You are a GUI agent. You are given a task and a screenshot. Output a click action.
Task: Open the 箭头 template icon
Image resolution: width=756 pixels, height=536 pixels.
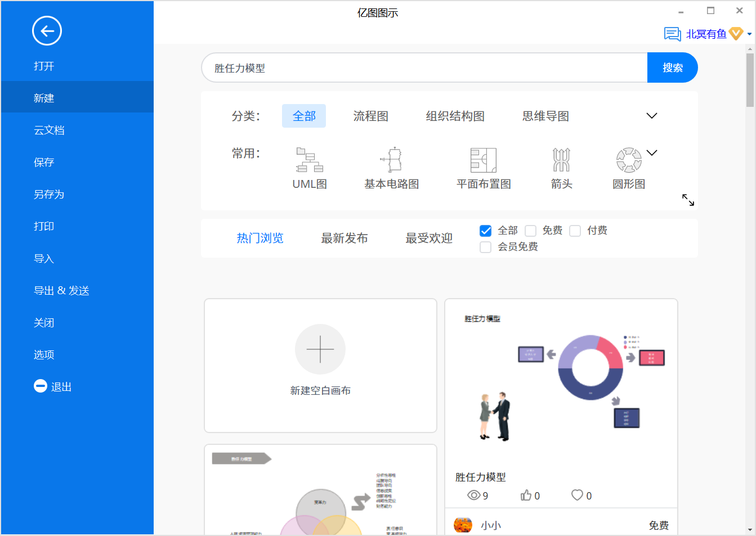coord(561,160)
